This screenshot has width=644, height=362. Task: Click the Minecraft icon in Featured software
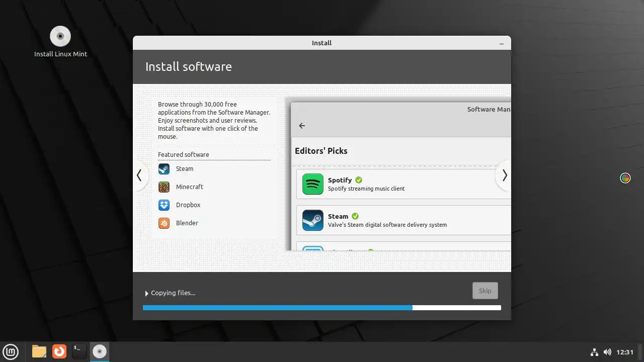(164, 187)
